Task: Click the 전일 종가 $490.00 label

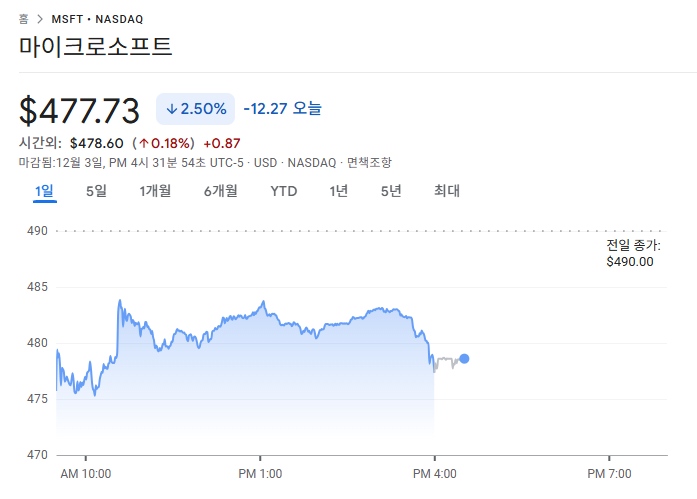Action: (x=632, y=254)
